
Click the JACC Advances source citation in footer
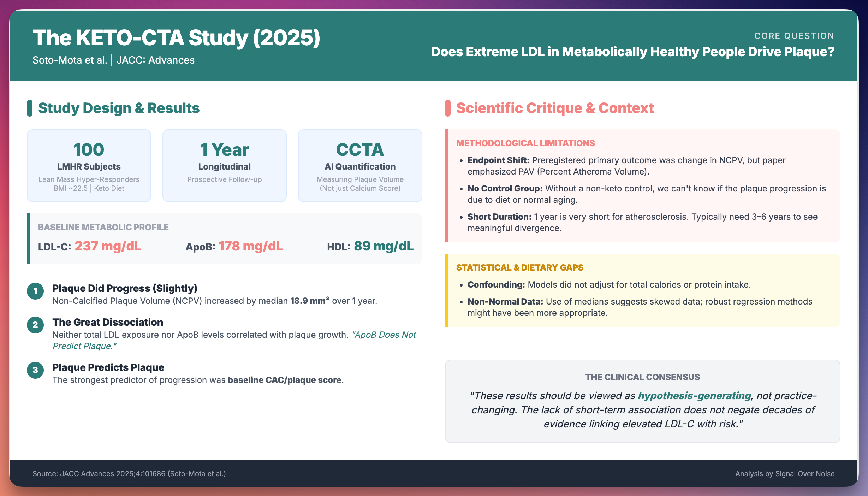pyautogui.click(x=129, y=474)
